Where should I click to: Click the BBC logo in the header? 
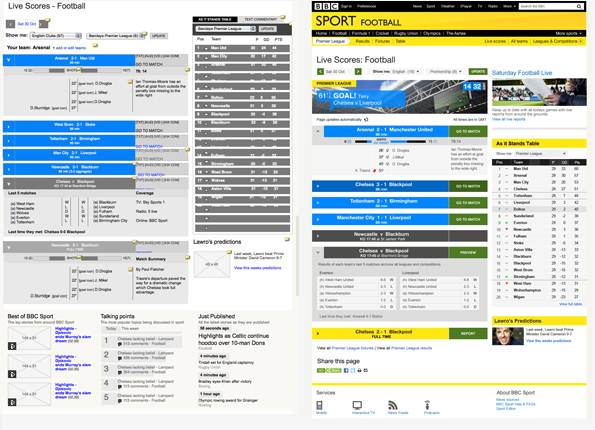326,6
